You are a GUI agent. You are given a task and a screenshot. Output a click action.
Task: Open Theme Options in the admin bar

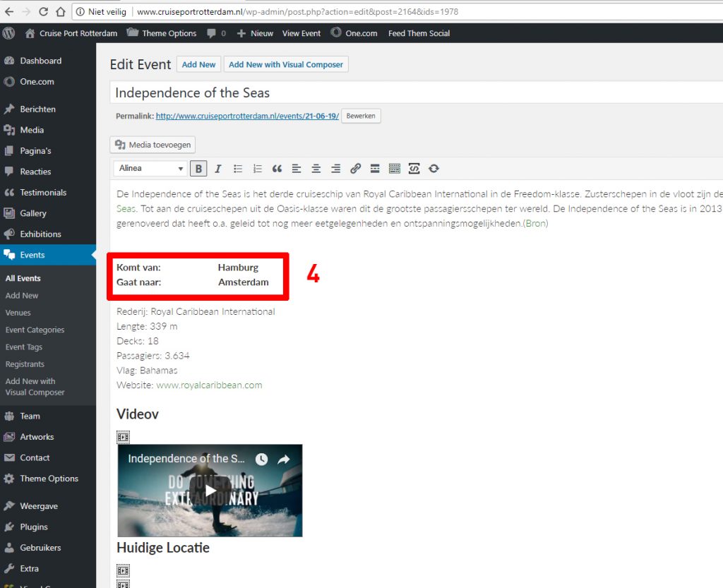tap(162, 33)
